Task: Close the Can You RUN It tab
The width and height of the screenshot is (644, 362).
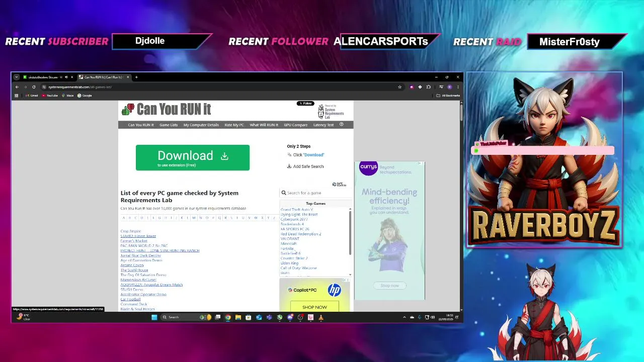Action: point(128,77)
